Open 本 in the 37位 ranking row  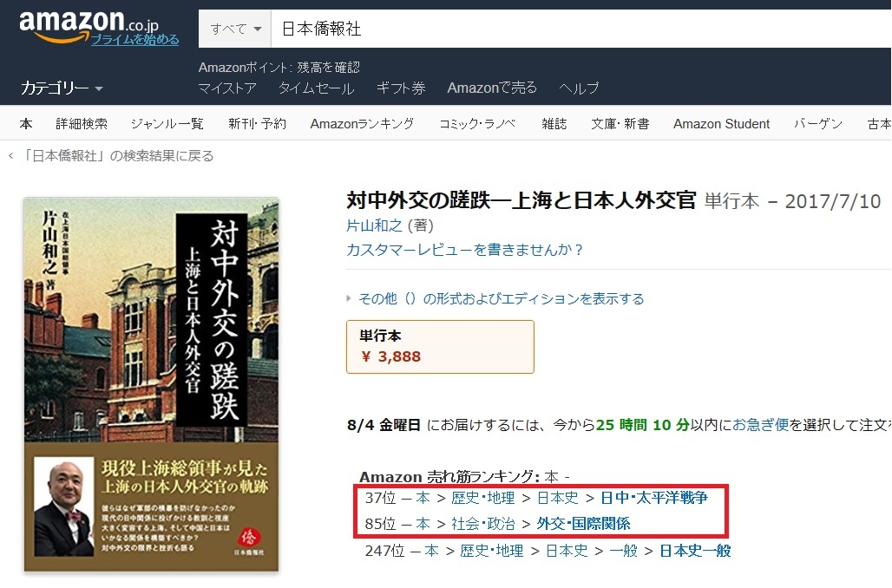(x=423, y=498)
